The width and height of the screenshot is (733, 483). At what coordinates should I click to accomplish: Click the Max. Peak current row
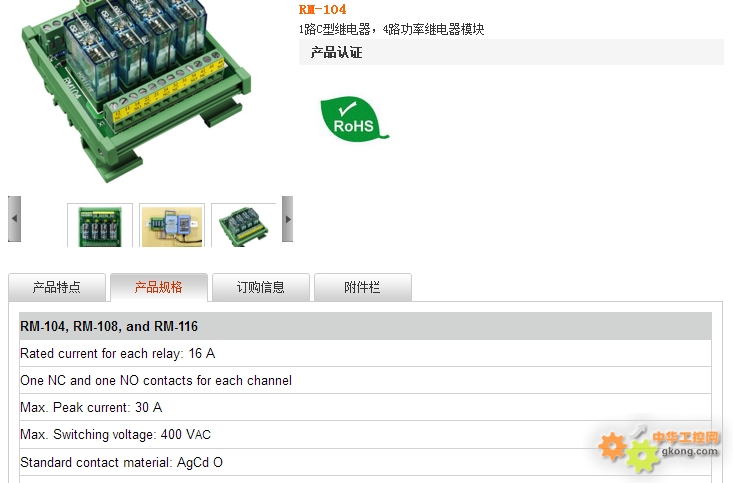click(365, 407)
